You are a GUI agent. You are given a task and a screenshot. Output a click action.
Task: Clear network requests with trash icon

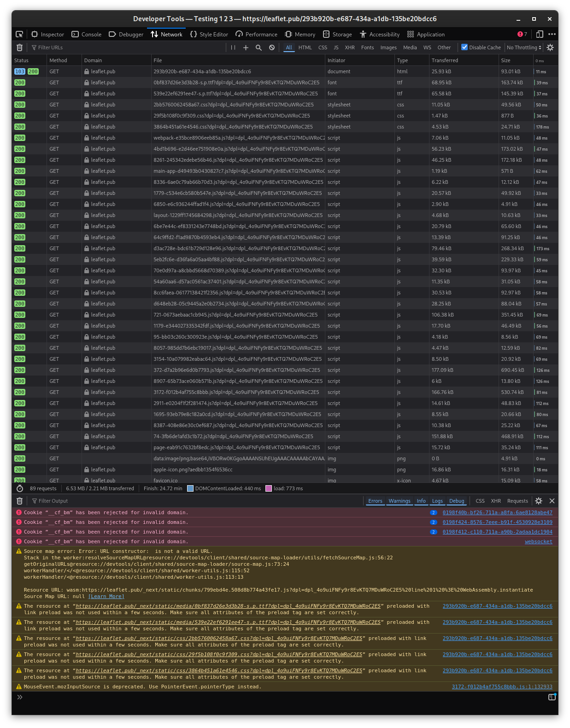(19, 47)
